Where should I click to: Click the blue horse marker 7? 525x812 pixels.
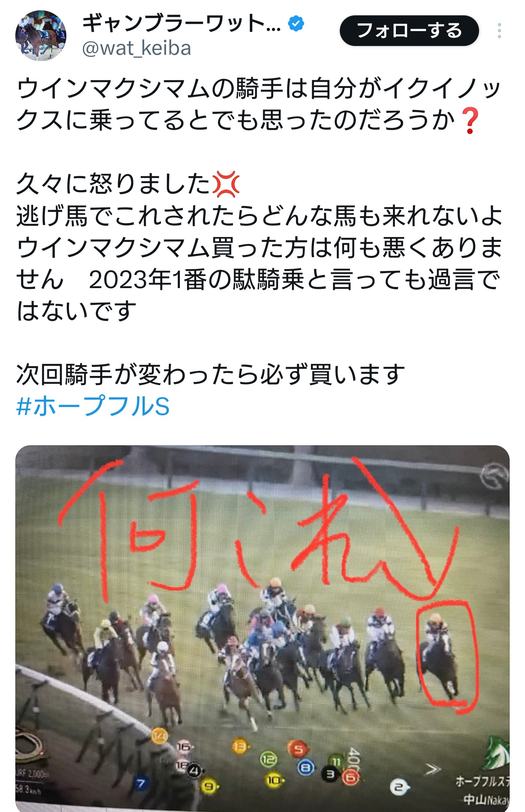pyautogui.click(x=141, y=784)
